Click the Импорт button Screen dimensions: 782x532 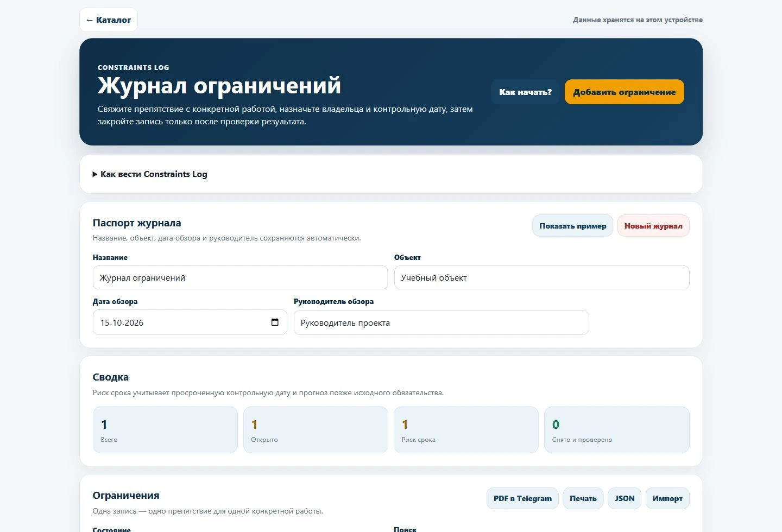point(667,498)
